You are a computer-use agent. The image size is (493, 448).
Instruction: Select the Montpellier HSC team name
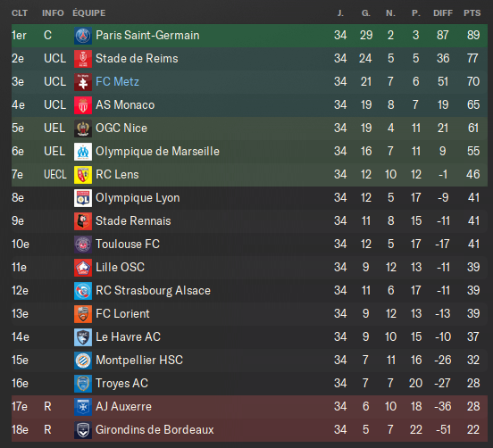click(139, 360)
